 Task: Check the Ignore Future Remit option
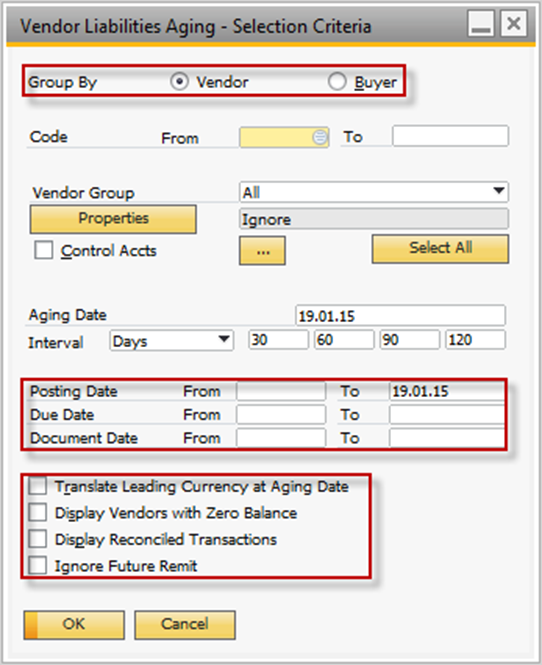coord(38,565)
